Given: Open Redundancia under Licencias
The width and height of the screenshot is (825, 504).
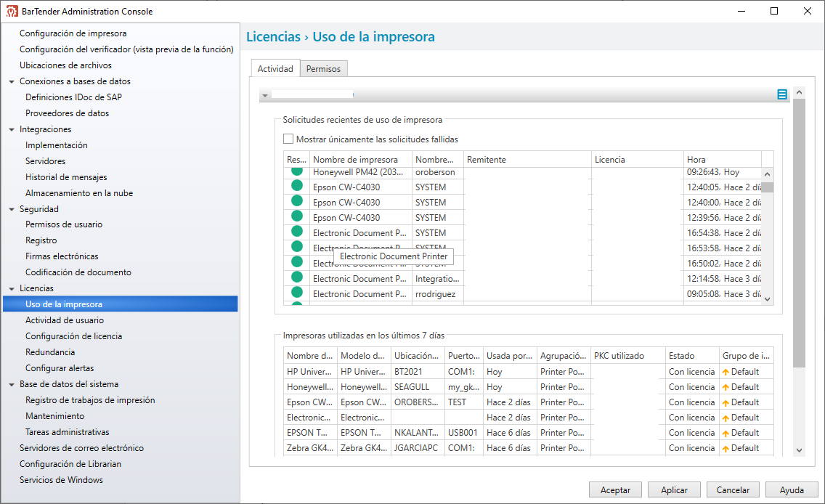Looking at the screenshot, I should tap(50, 352).
